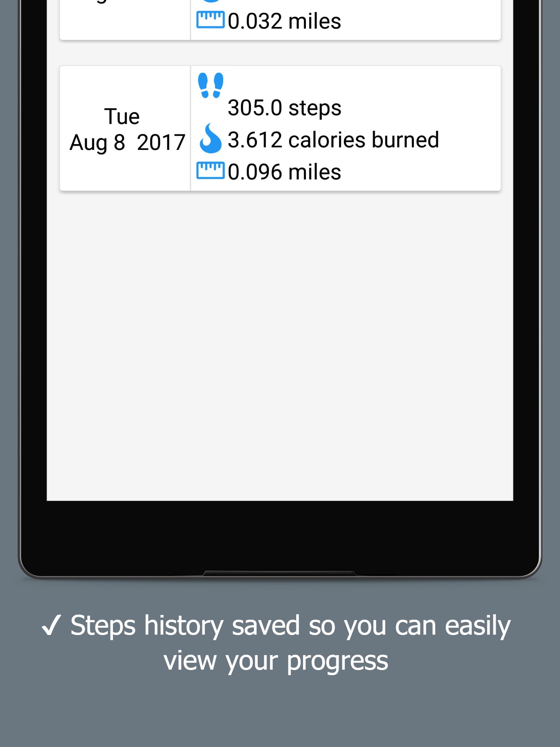560x747 pixels.
Task: Click divider between Aug 8 date and stats
Action: click(x=190, y=128)
